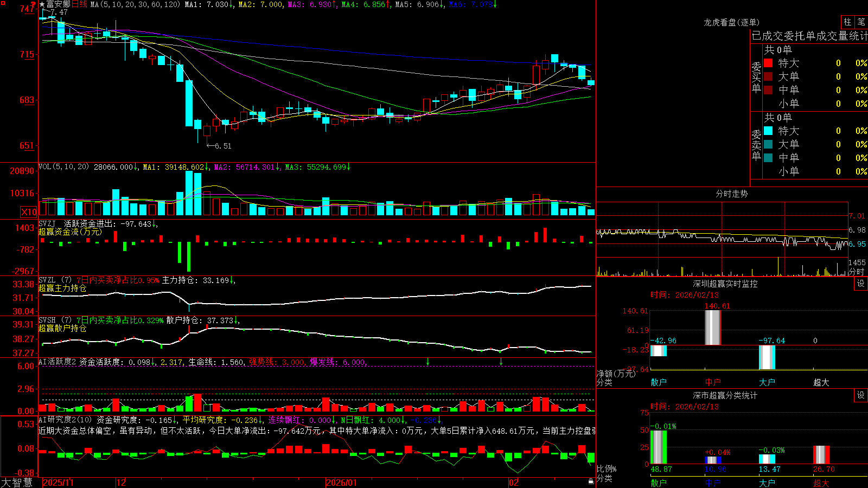Click the red question mark help icon
The height and width of the screenshot is (488, 868).
coord(33,5)
